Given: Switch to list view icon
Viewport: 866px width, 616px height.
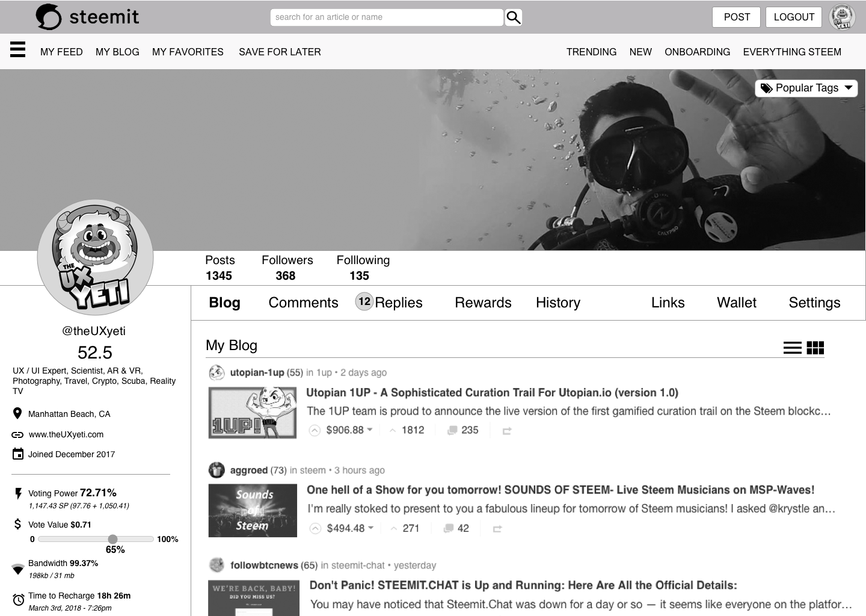Looking at the screenshot, I should pos(793,348).
